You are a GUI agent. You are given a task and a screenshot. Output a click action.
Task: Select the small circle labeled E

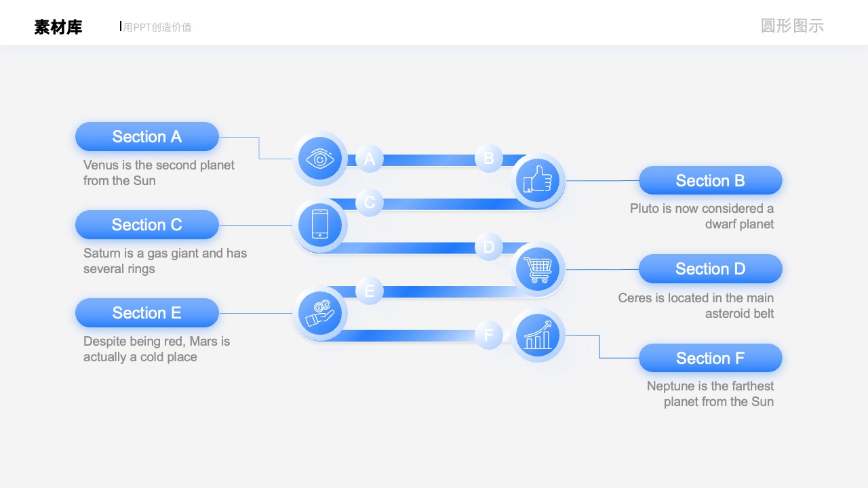coord(370,291)
